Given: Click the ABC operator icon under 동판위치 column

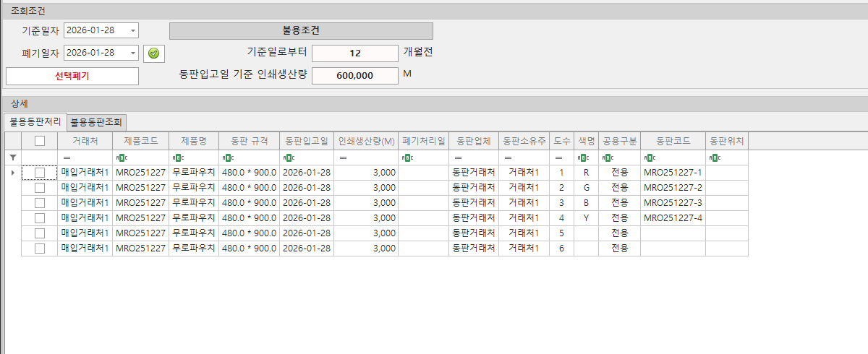Looking at the screenshot, I should click(x=714, y=157).
